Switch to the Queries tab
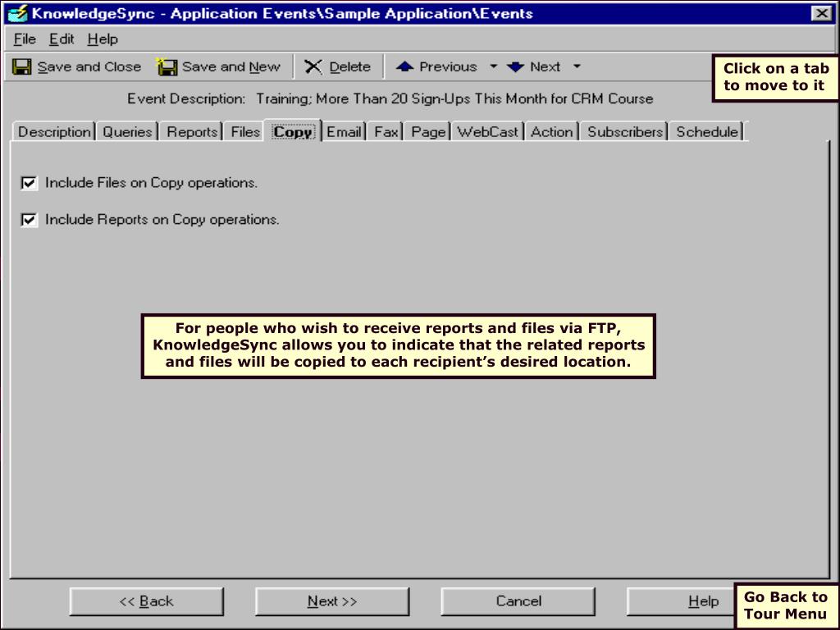 pyautogui.click(x=127, y=132)
